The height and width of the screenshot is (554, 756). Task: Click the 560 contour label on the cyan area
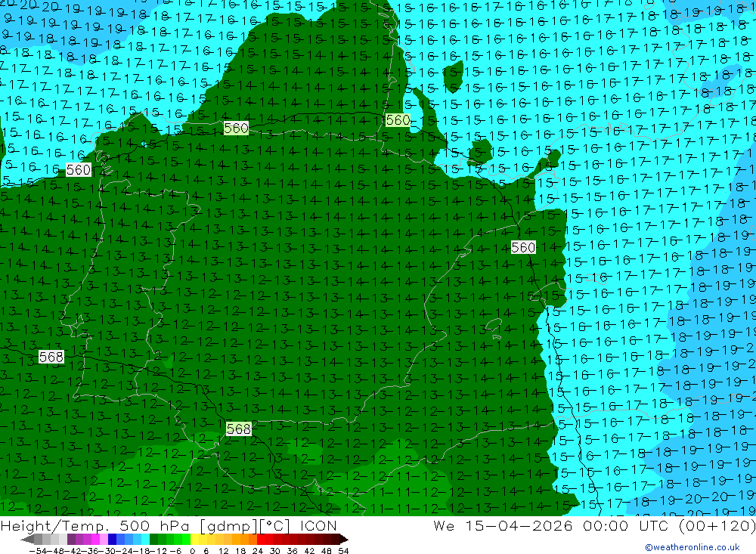click(78, 170)
